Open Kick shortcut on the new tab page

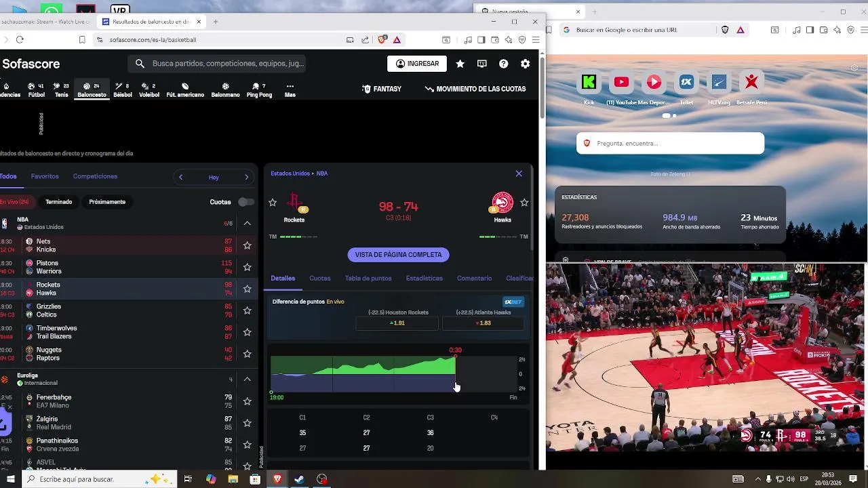click(x=589, y=82)
